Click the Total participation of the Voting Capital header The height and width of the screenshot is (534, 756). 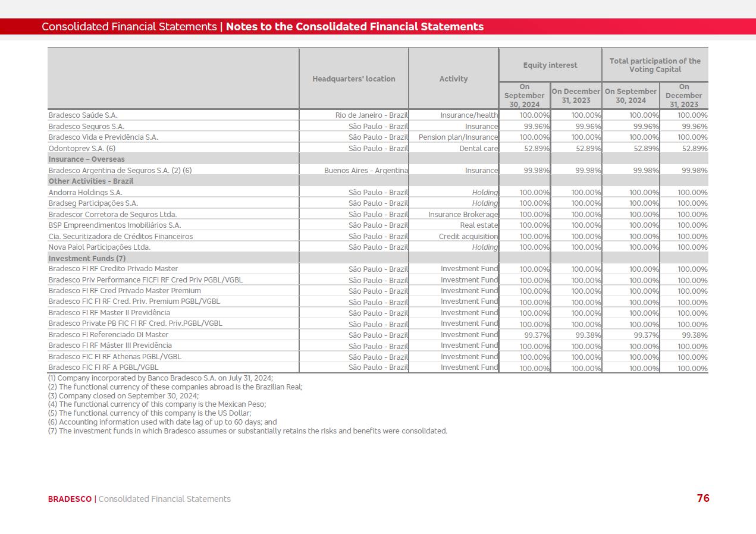tap(654, 65)
